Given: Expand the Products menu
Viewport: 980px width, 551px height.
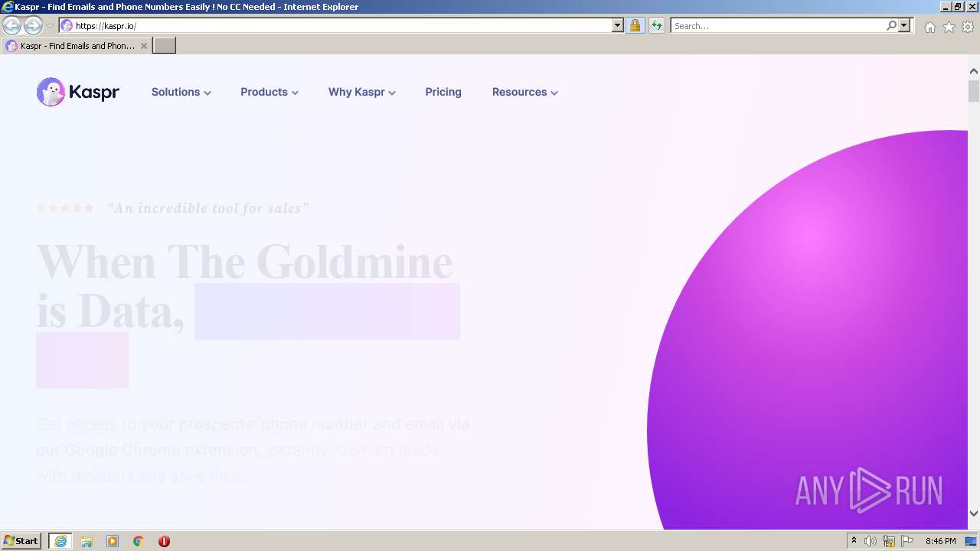Looking at the screenshot, I should tap(269, 92).
